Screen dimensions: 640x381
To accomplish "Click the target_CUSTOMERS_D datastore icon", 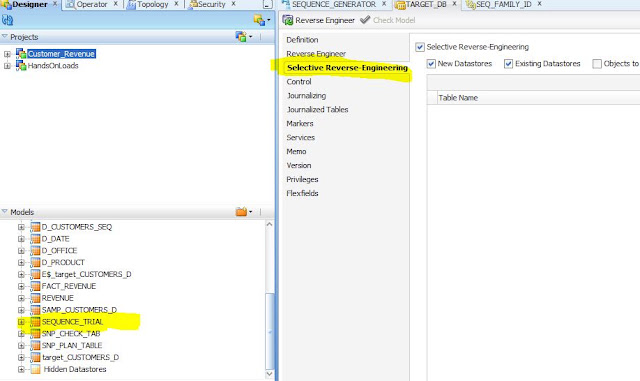I will 36,357.
